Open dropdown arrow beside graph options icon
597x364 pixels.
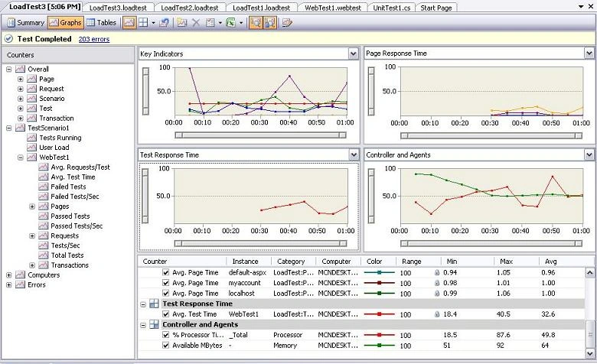pos(220,23)
